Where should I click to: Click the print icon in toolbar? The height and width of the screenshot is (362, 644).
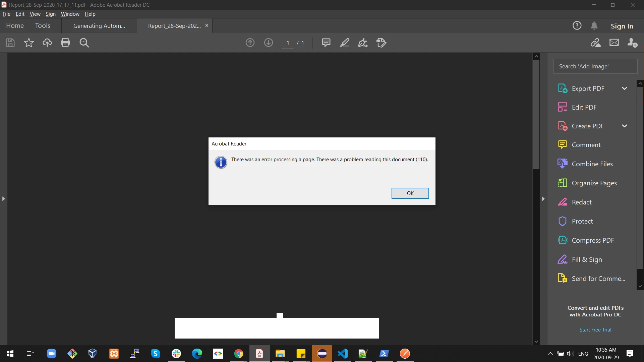pos(65,43)
